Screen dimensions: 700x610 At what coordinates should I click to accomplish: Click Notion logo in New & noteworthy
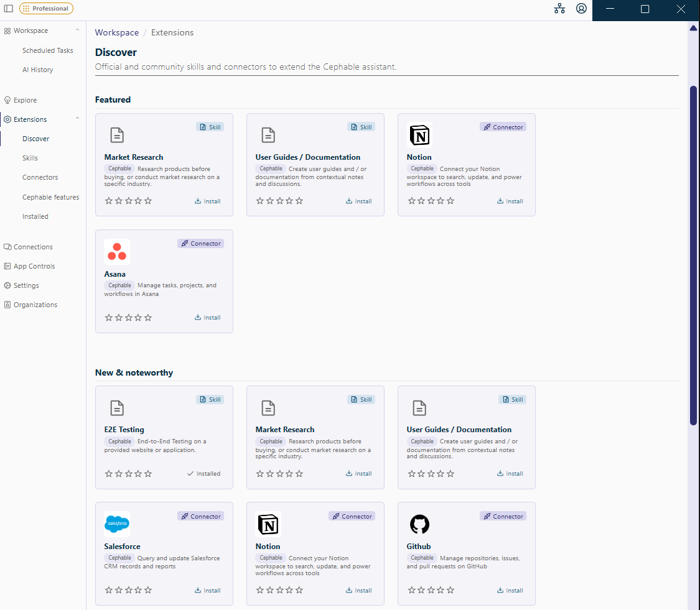pos(268,524)
